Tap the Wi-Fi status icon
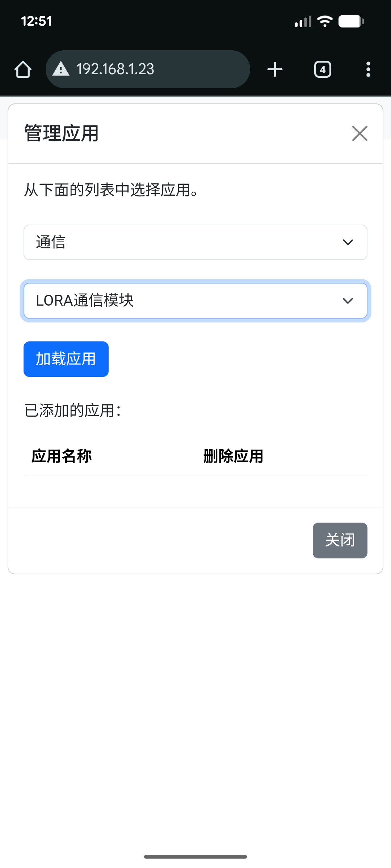Image resolution: width=391 pixels, height=868 pixels. tap(325, 21)
